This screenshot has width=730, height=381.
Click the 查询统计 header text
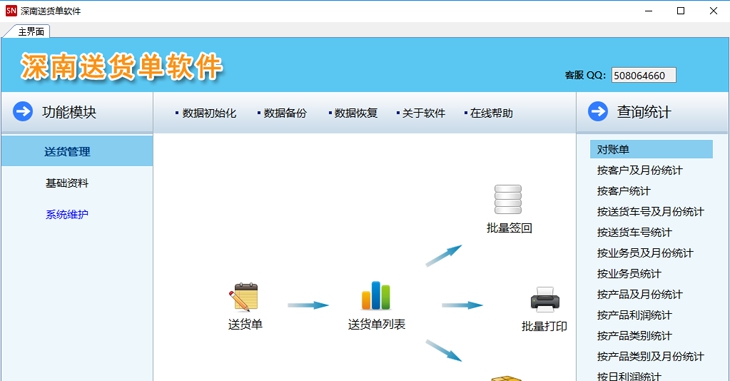[x=644, y=112]
